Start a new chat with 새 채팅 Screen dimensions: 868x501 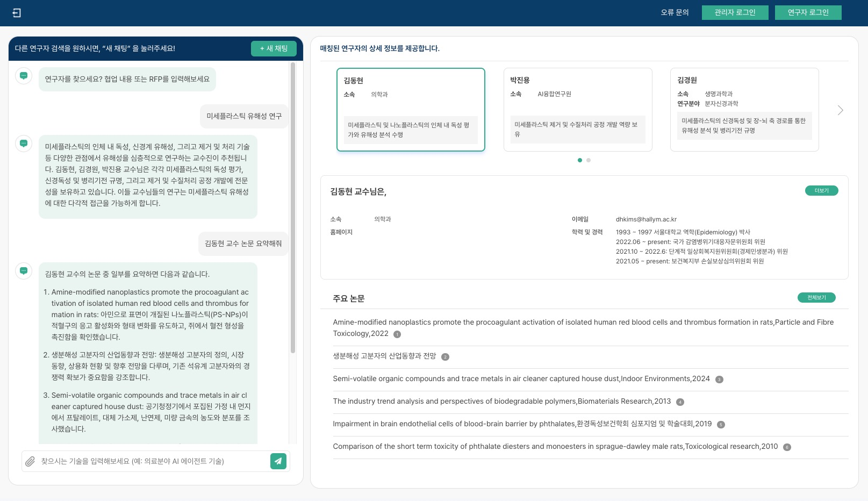point(274,48)
